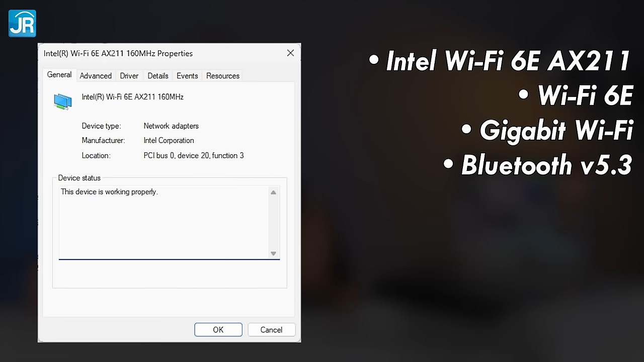Click the "PCI bus 0, device 20, function 3" value
644x362 pixels.
coord(194,155)
